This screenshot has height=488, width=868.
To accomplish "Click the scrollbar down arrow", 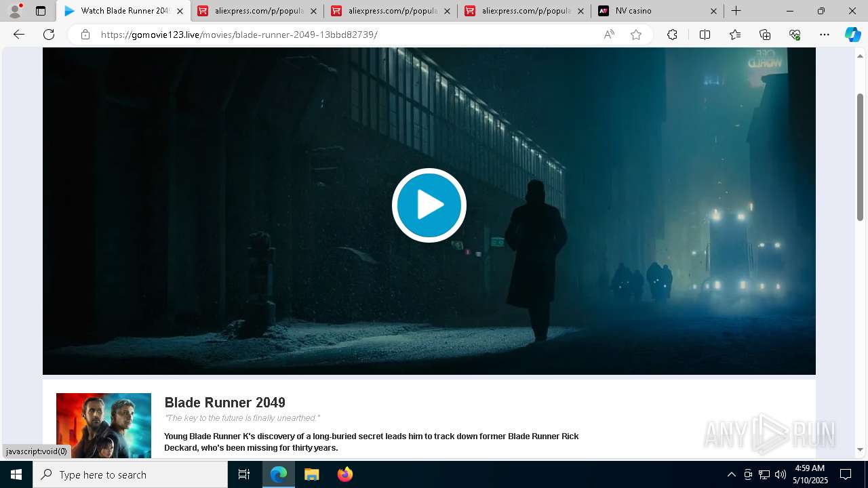I will [860, 449].
